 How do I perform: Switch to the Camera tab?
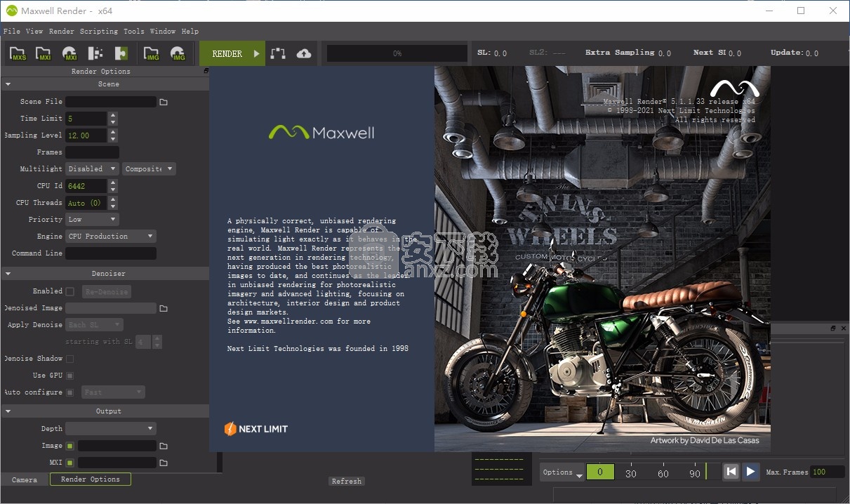(x=25, y=479)
